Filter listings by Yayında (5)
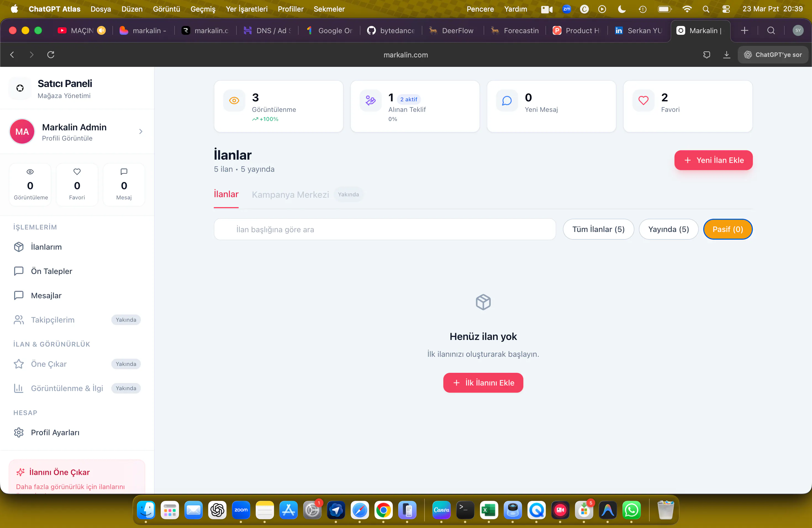Viewport: 812px width, 528px height. (669, 229)
